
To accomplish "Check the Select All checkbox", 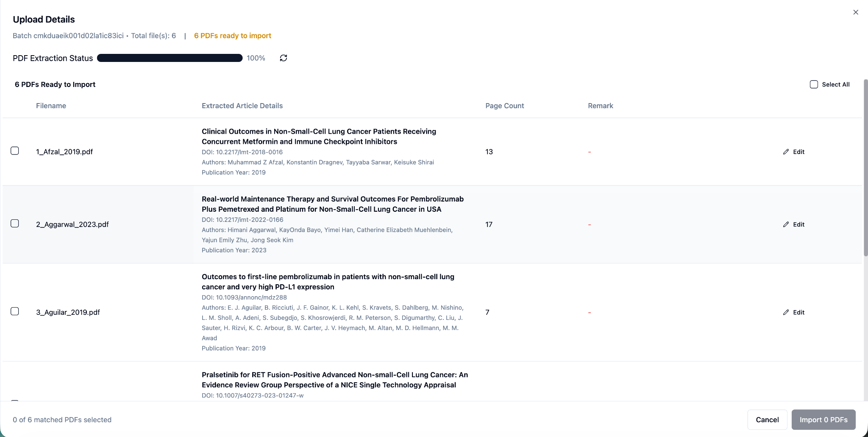I will pyautogui.click(x=814, y=84).
